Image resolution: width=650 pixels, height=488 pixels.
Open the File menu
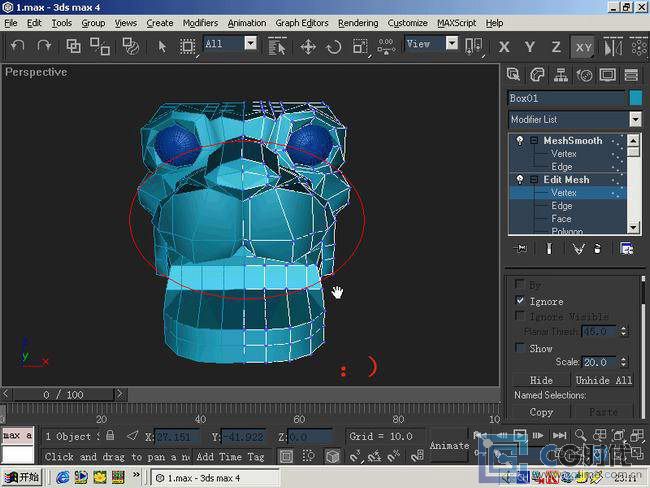pos(11,23)
